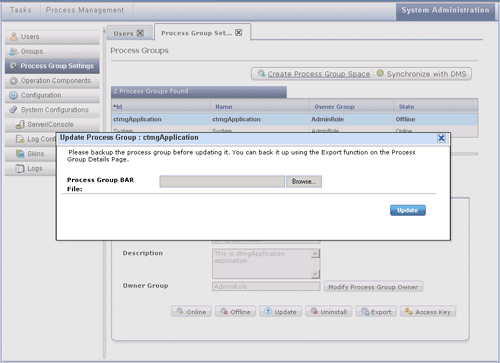Open Users in the sidebar
Viewport: 500px width, 363px height.
(x=52, y=37)
